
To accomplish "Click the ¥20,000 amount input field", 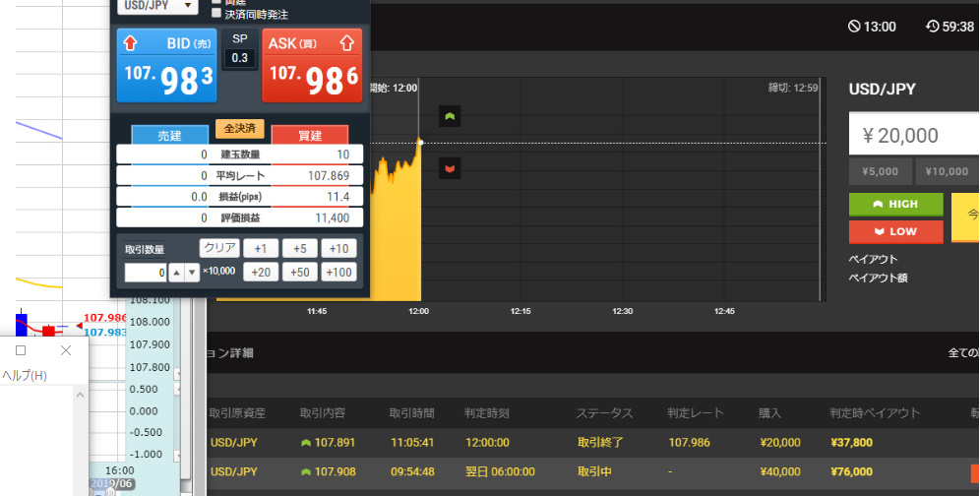I will pos(914,135).
